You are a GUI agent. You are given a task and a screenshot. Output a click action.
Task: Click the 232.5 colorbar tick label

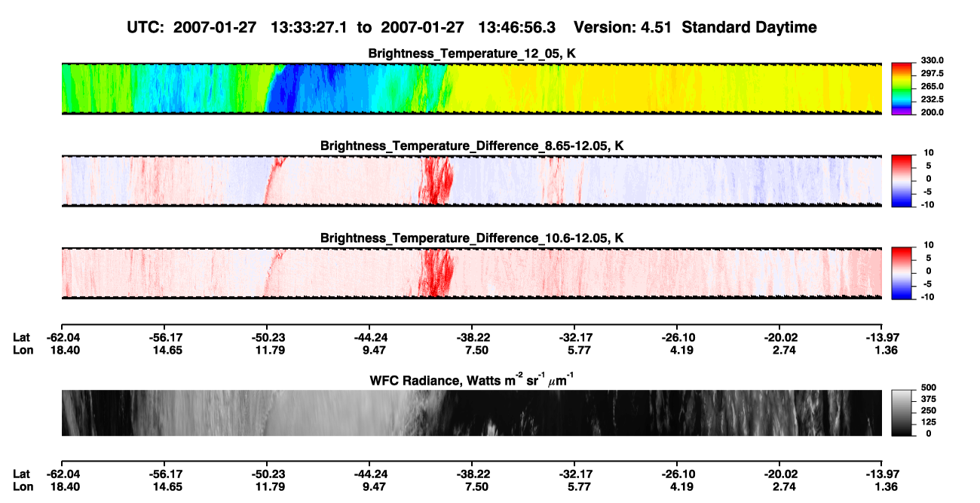coord(932,99)
